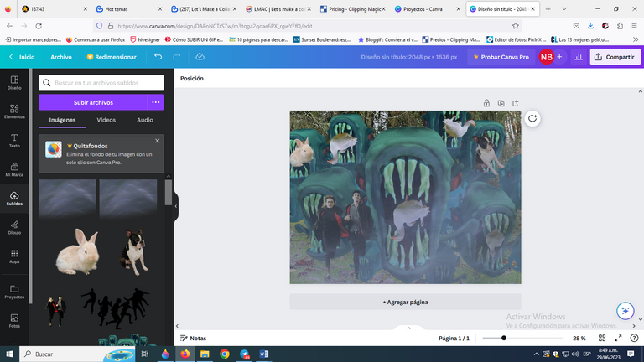Open the Elementos sidebar panel

tap(14, 111)
